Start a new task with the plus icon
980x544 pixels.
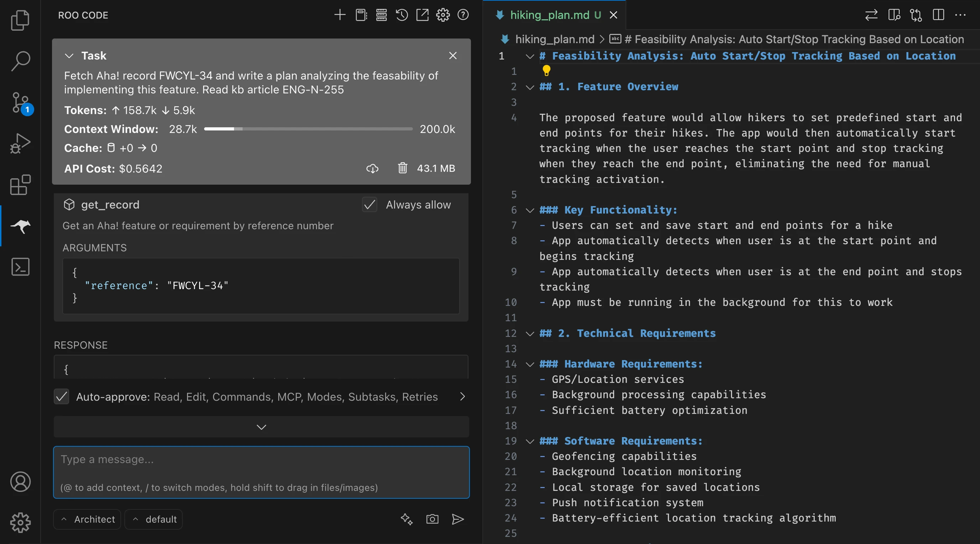(340, 15)
